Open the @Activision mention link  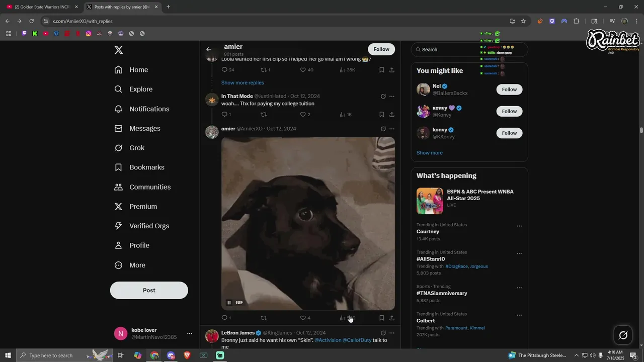[x=328, y=340]
